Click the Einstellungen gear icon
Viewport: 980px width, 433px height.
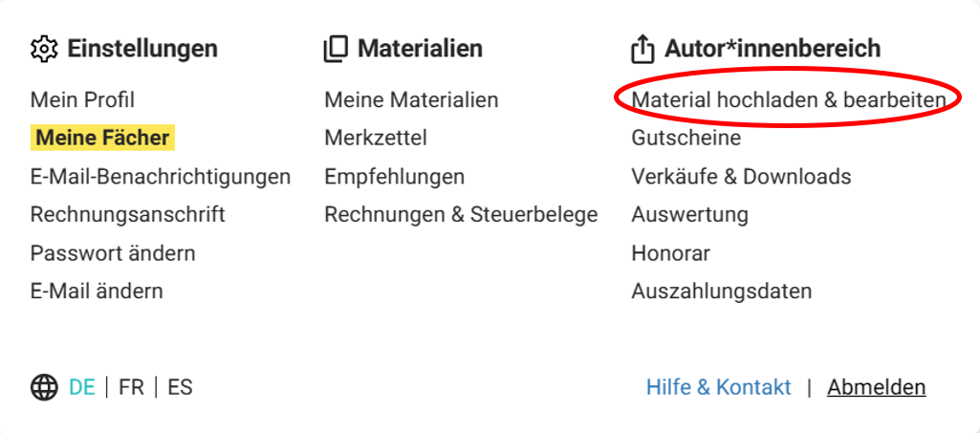[44, 49]
